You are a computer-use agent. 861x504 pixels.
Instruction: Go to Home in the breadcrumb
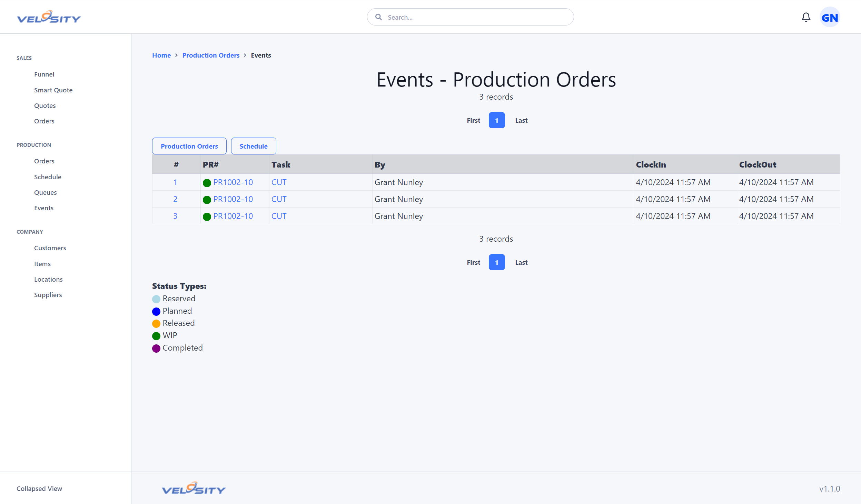[161, 55]
